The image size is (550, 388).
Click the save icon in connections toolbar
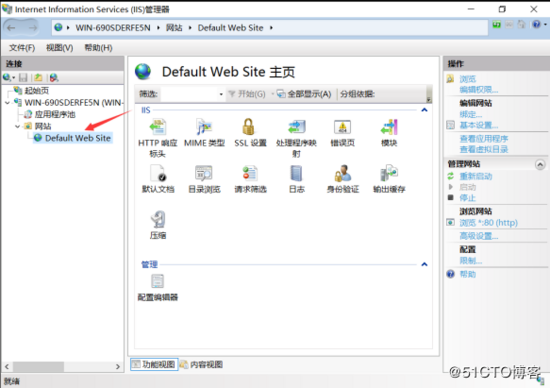(x=23, y=78)
